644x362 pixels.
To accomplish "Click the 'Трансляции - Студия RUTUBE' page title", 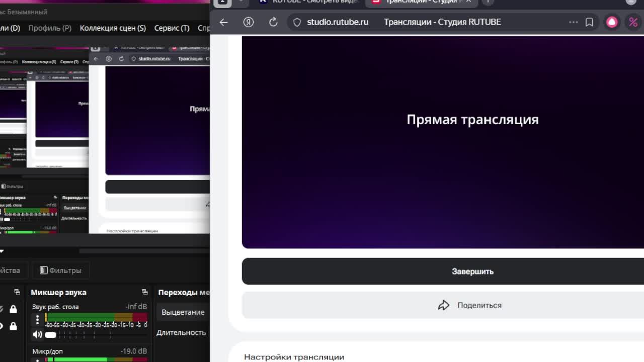I will click(x=442, y=22).
